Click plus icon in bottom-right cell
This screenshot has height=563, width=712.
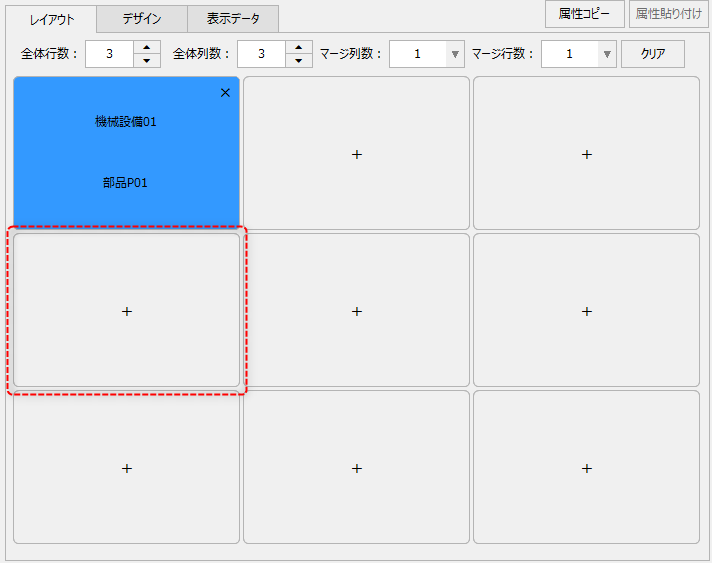[587, 468]
